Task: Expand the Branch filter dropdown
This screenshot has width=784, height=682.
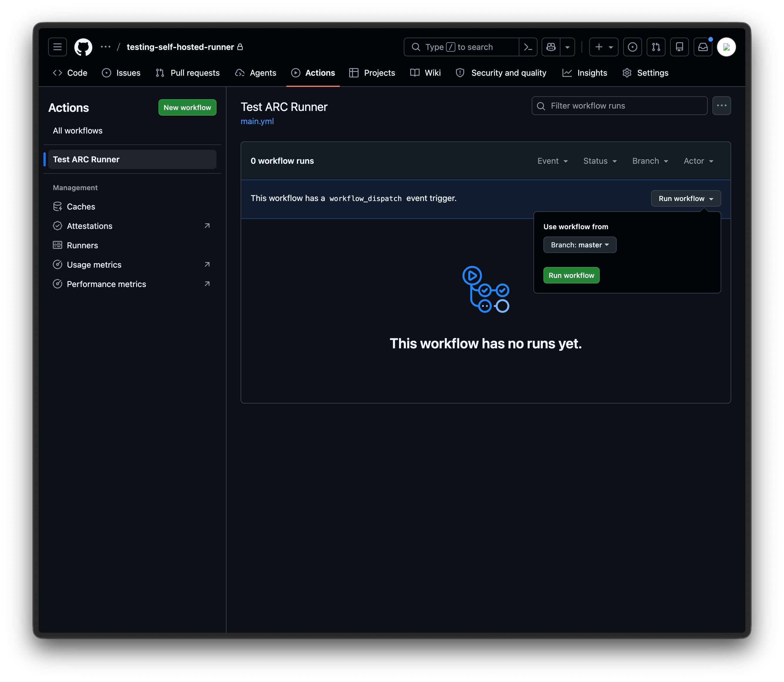Action: pyautogui.click(x=650, y=161)
